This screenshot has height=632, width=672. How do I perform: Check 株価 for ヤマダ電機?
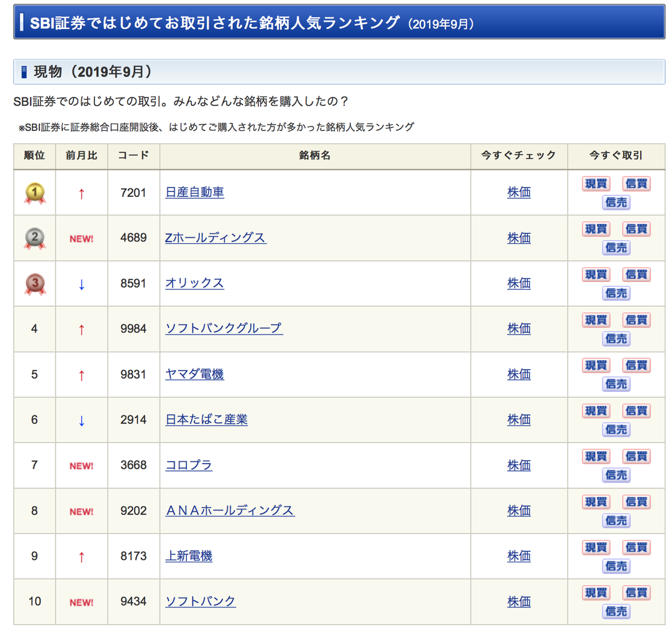click(519, 374)
